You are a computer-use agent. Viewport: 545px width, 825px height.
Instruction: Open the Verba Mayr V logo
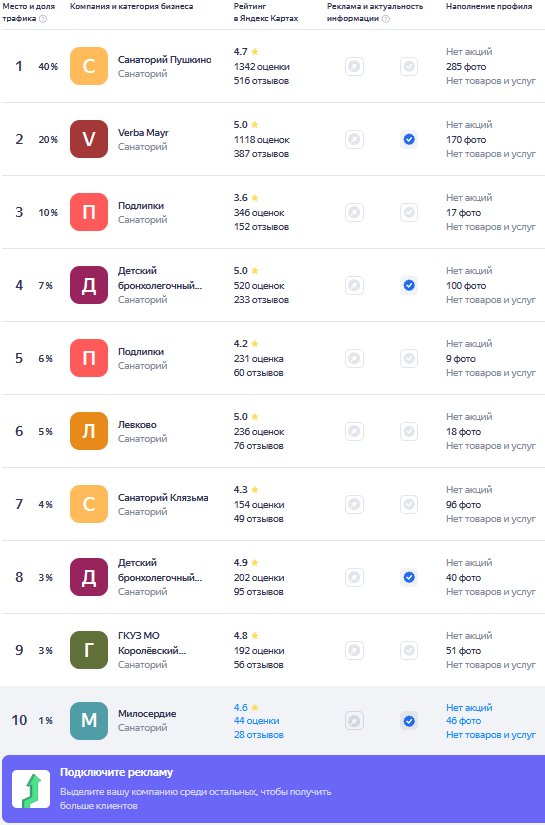[x=89, y=139]
